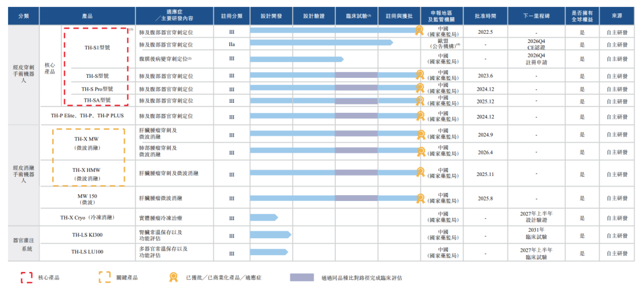Screen dimensions: 644x294
Task: Click the 腹膜後病變穿刺定位 indication cell
Action: tap(175, 59)
